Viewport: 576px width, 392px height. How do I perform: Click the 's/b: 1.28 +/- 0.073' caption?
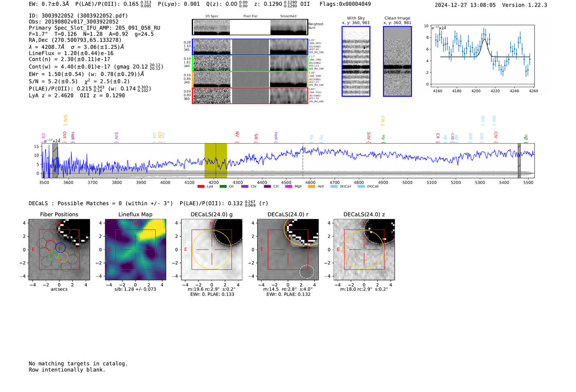click(x=135, y=289)
